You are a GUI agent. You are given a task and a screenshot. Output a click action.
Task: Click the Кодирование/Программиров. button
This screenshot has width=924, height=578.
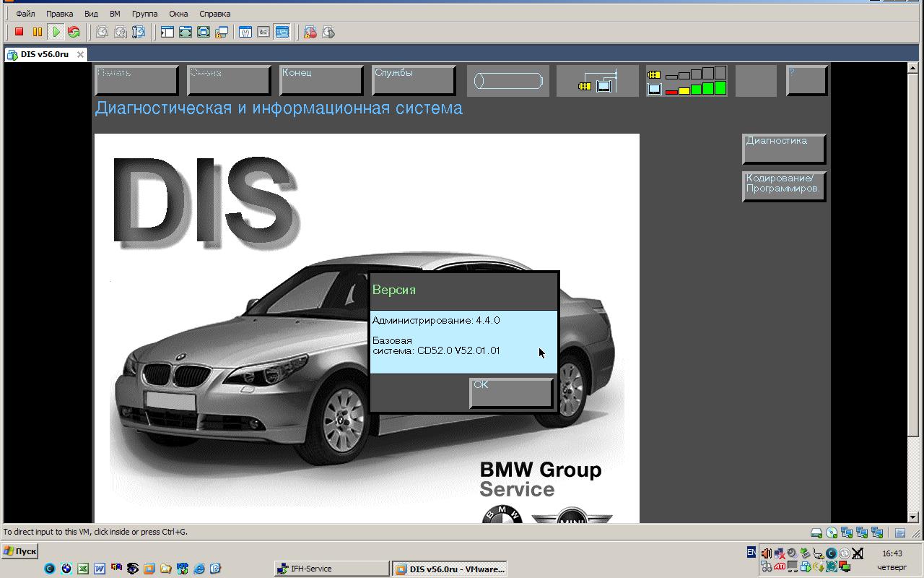784,186
